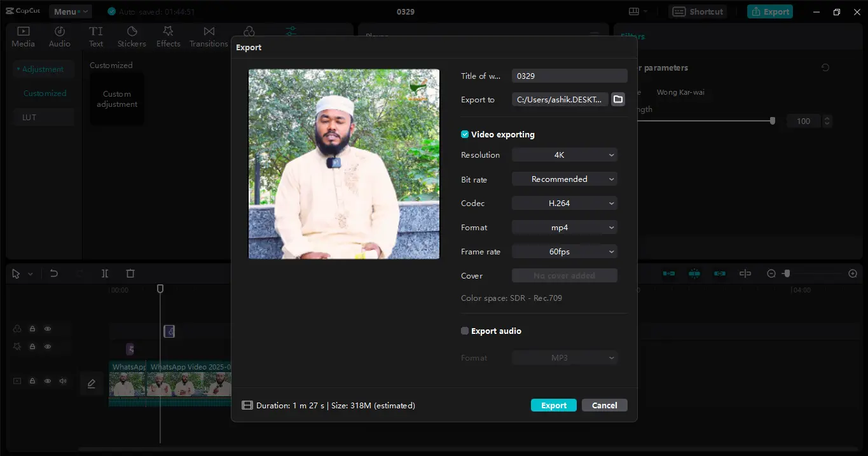This screenshot has height=456, width=868.
Task: Enable the Export audio checkbox
Action: [465, 331]
